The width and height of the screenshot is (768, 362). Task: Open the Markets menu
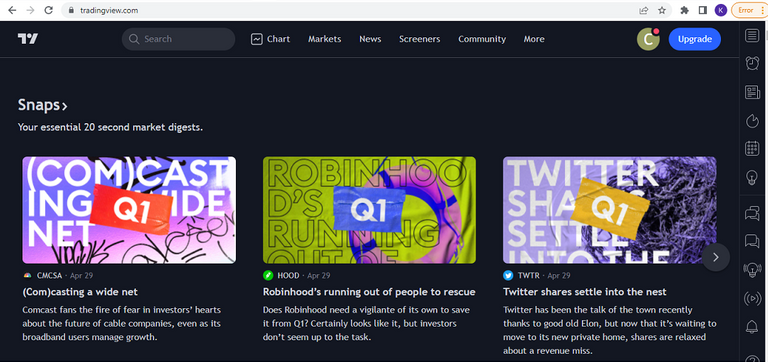pyautogui.click(x=325, y=39)
